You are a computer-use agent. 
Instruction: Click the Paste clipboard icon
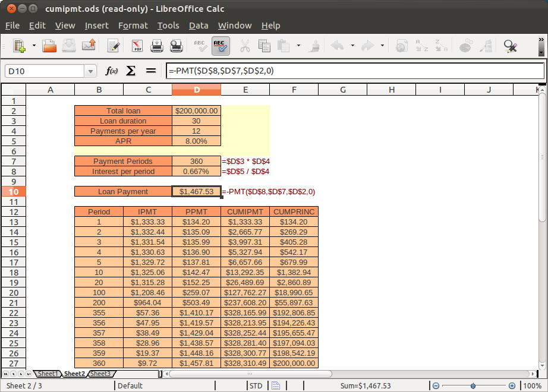(x=284, y=46)
